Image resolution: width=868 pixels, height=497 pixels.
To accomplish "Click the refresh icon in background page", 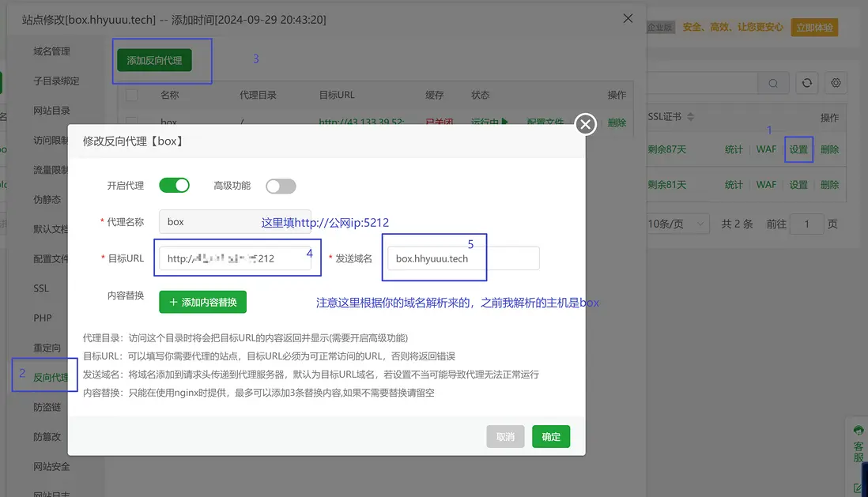I will 807,83.
